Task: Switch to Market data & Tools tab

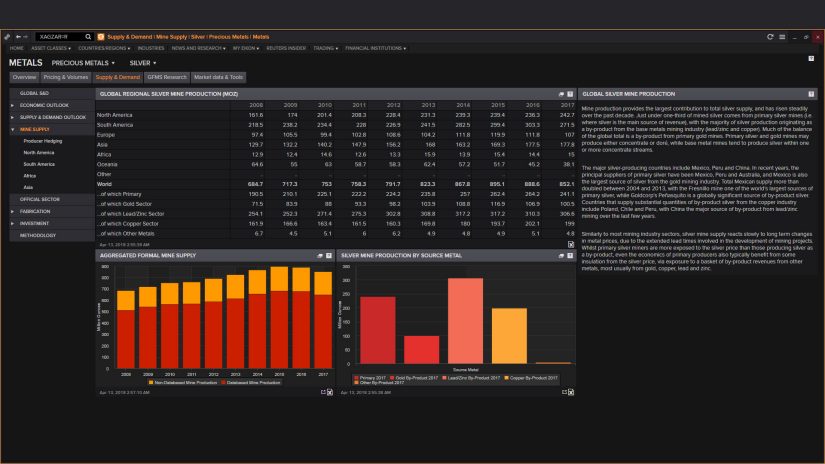Action: coord(218,77)
